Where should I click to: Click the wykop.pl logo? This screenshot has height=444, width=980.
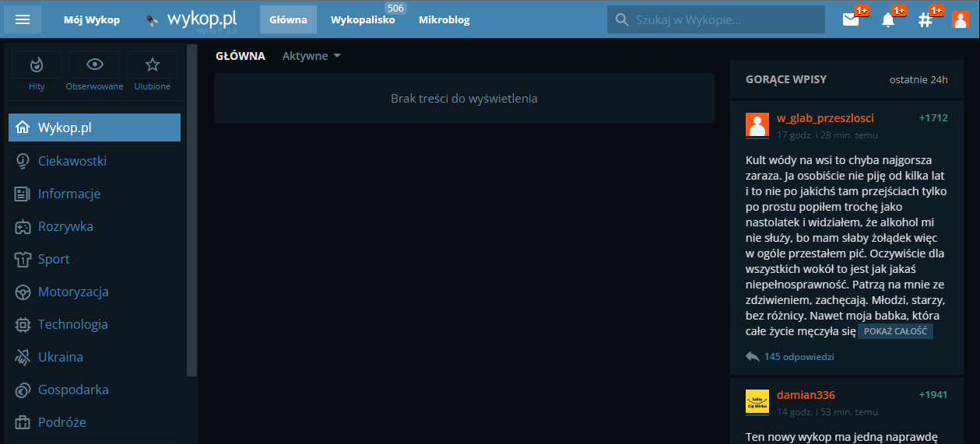pyautogui.click(x=191, y=19)
